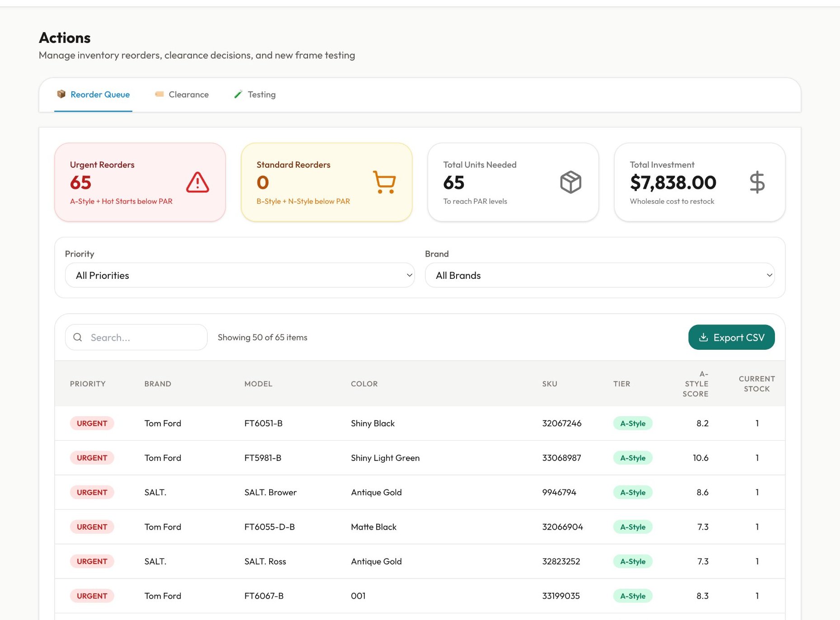Select the Reorder Queue tab
840x620 pixels.
pos(99,94)
